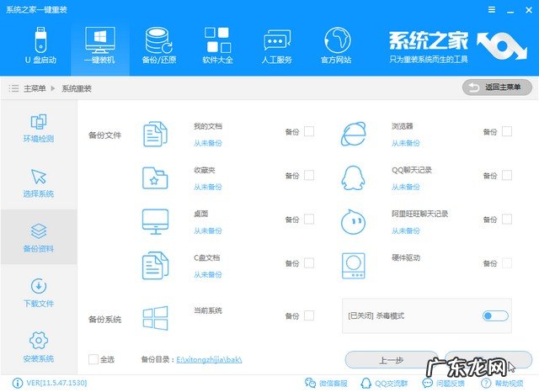539x392 pixels.
Task: Go to 环境检测 step
Action: point(39,128)
